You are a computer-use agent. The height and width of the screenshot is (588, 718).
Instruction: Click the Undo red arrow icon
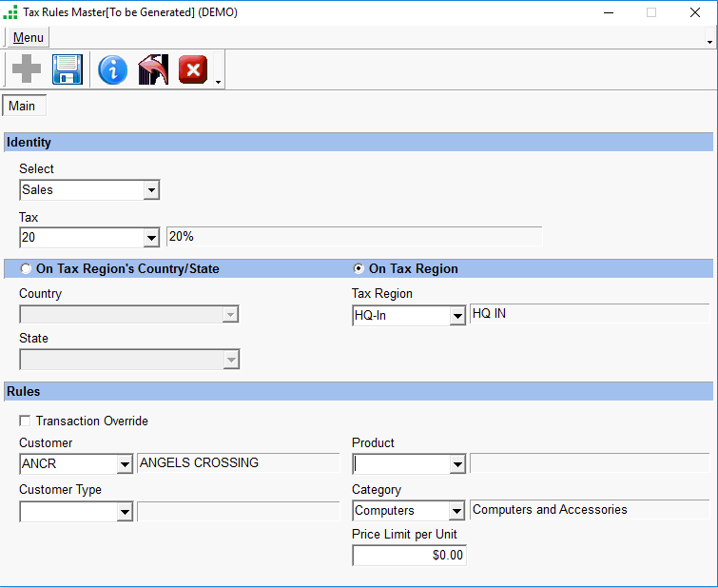point(152,69)
